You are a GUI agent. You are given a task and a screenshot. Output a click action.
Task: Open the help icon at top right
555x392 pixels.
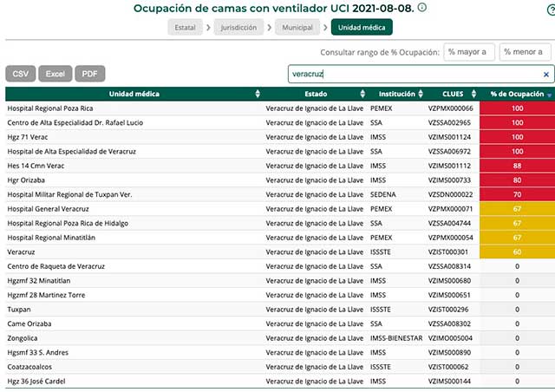[x=552, y=10]
